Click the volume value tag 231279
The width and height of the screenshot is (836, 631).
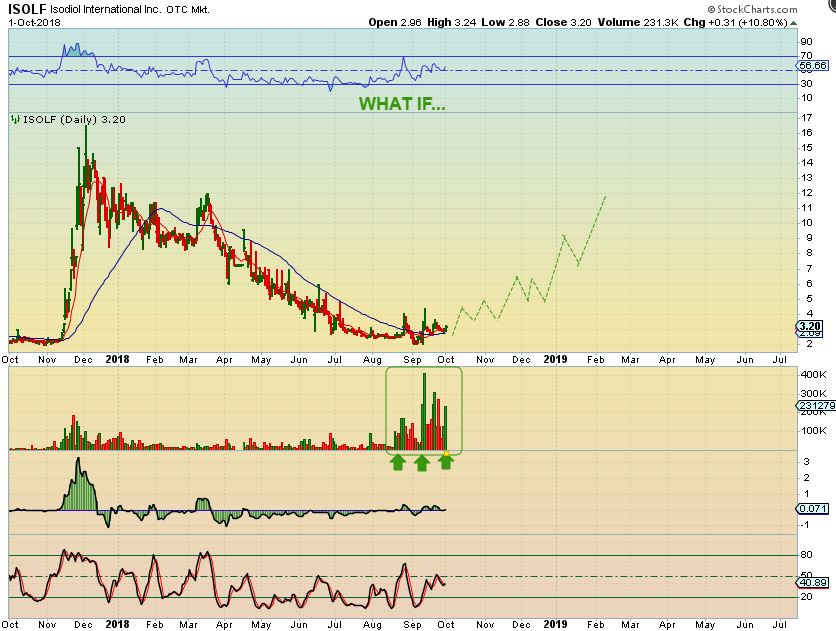tap(816, 406)
